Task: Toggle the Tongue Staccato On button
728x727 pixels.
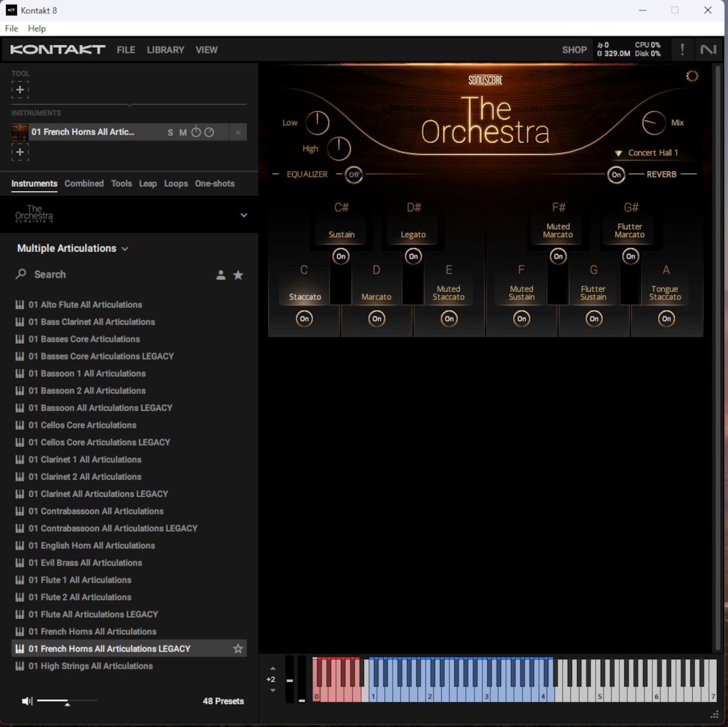Action: pyautogui.click(x=667, y=319)
